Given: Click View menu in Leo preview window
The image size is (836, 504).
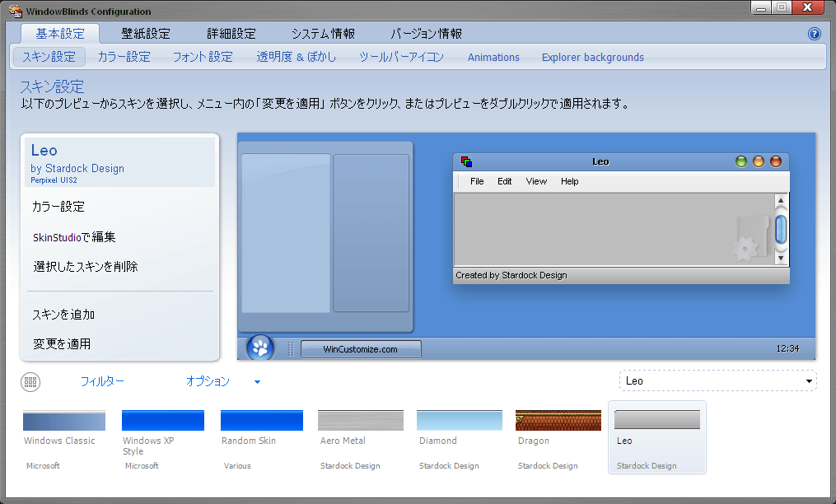Looking at the screenshot, I should [x=536, y=181].
